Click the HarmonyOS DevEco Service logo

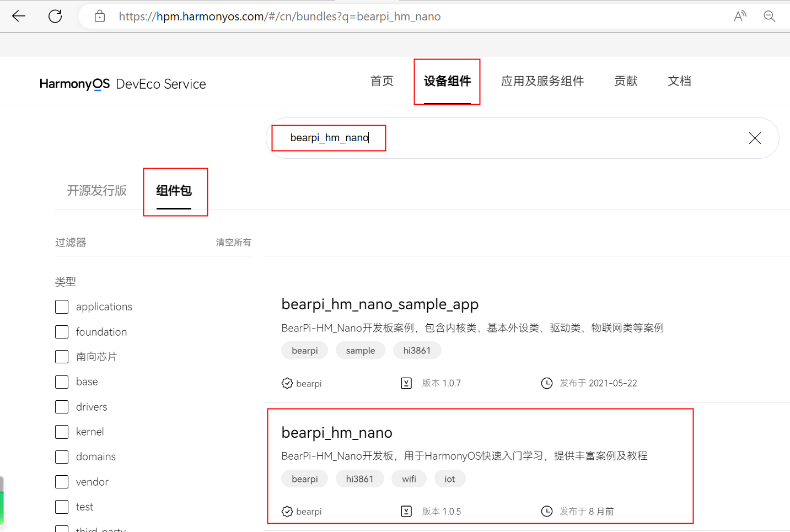point(122,84)
